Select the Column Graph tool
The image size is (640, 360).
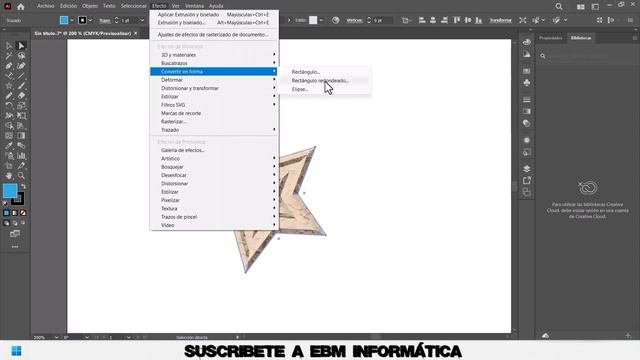click(21, 156)
